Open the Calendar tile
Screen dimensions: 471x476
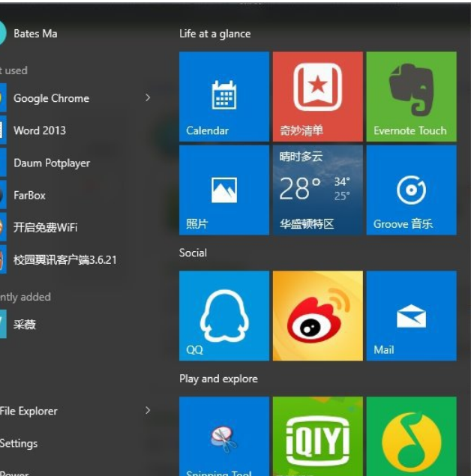(224, 97)
